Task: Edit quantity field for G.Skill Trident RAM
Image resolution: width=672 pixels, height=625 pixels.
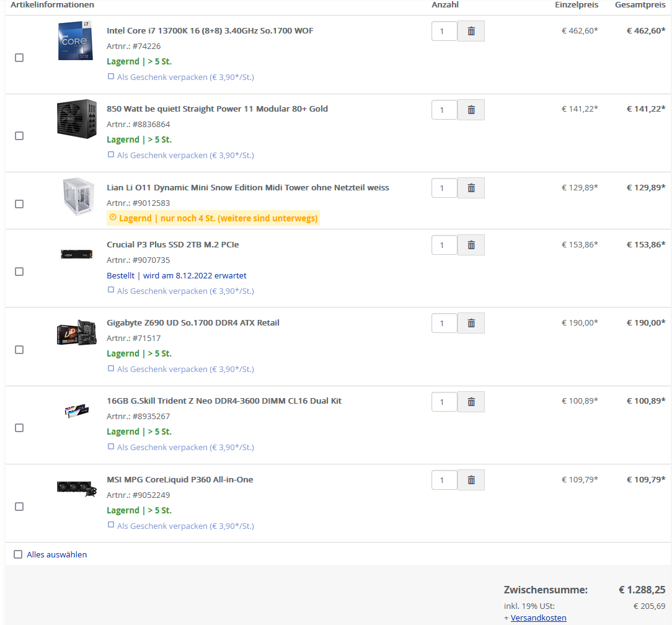Action: pos(444,402)
